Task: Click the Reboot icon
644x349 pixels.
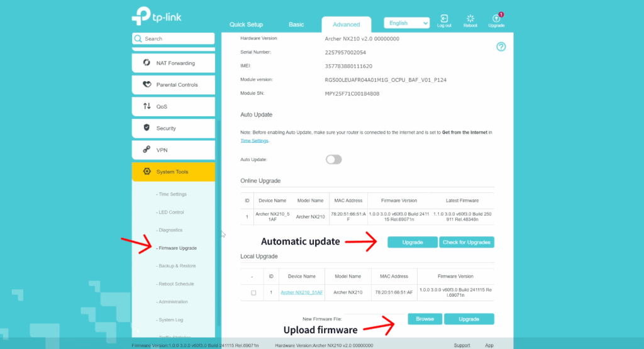Action: [470, 18]
